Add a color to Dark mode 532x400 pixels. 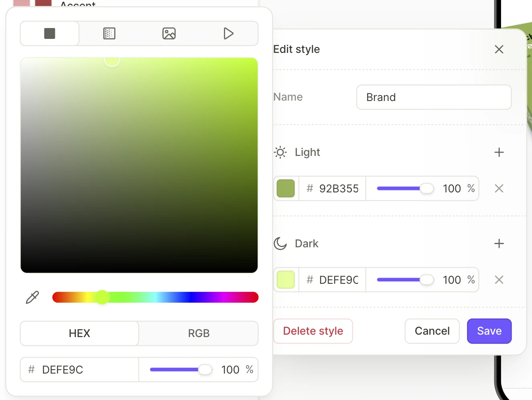coord(499,244)
